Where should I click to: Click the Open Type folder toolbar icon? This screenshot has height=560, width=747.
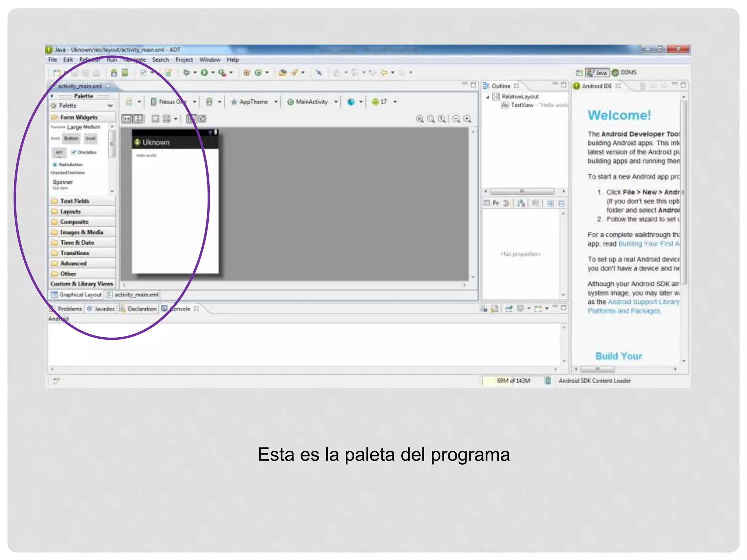(x=282, y=73)
